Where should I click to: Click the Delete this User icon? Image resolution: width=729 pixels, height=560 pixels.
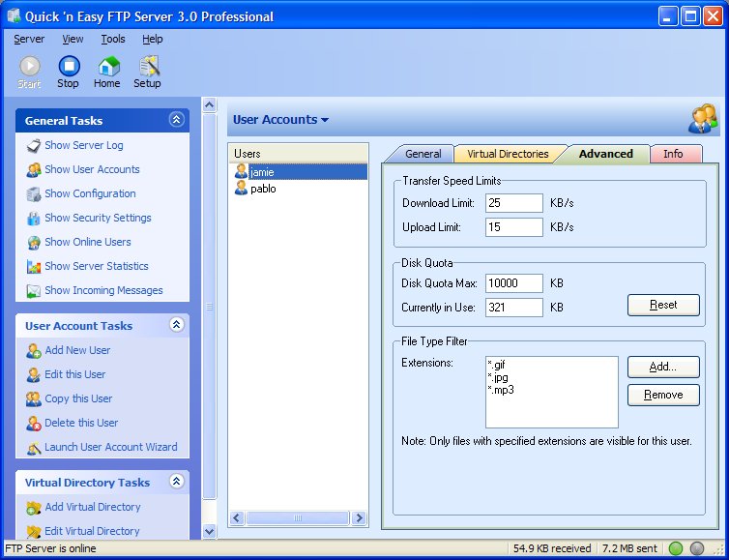pyautogui.click(x=34, y=424)
